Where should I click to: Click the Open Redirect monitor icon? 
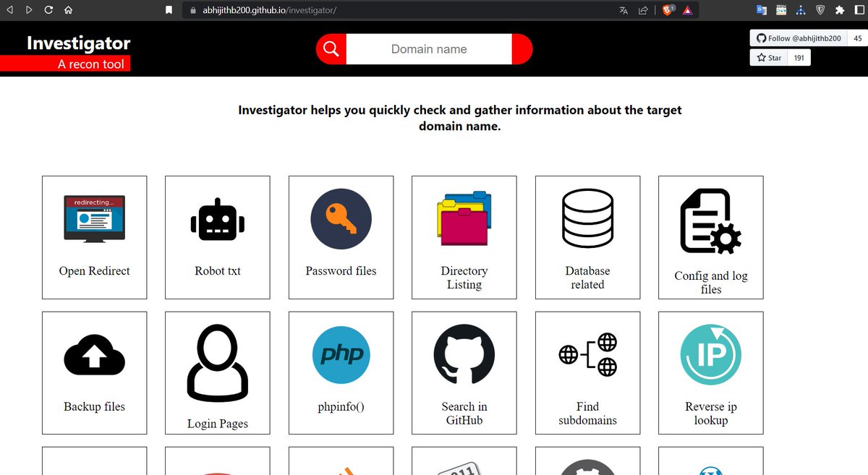click(94, 218)
